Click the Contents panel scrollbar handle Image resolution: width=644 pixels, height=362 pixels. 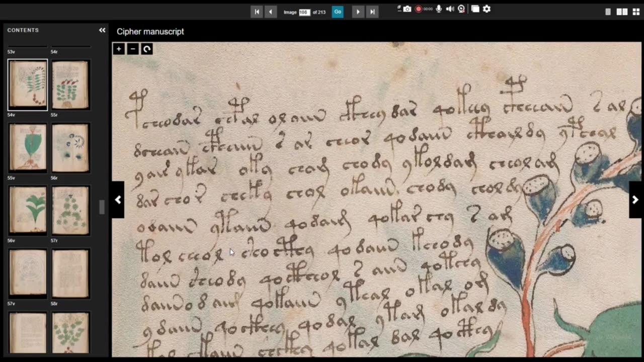pos(102,207)
